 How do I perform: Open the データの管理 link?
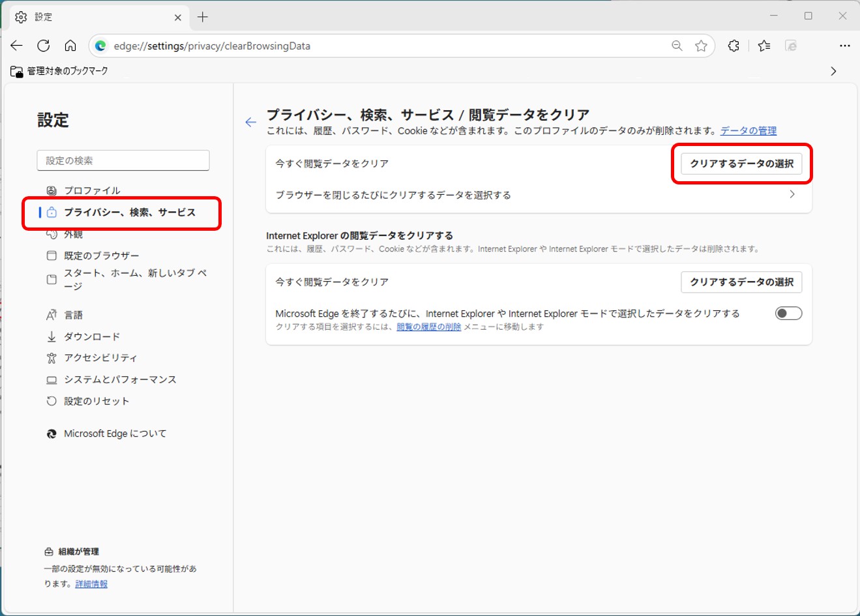(748, 131)
